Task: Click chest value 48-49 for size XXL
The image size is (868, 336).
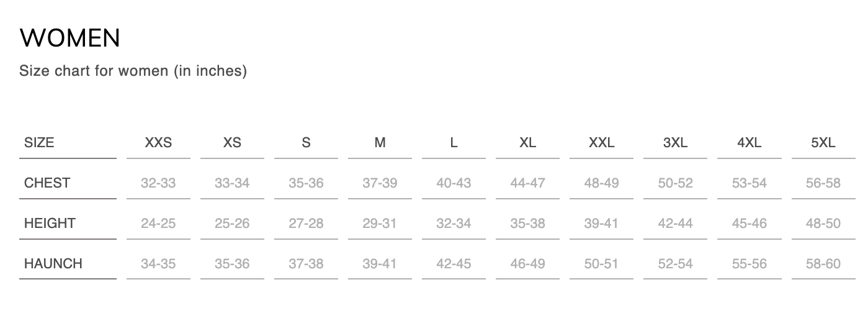Action: 601,183
